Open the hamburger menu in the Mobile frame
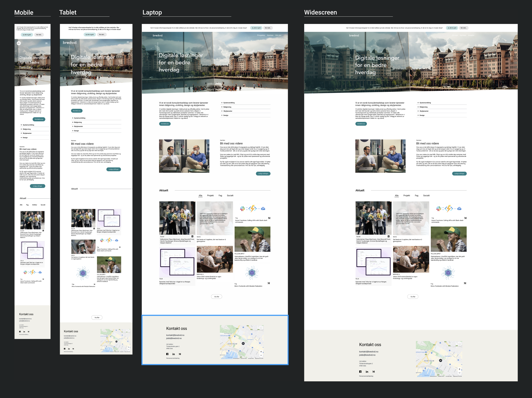Image resolution: width=532 pixels, height=398 pixels. coord(46,43)
